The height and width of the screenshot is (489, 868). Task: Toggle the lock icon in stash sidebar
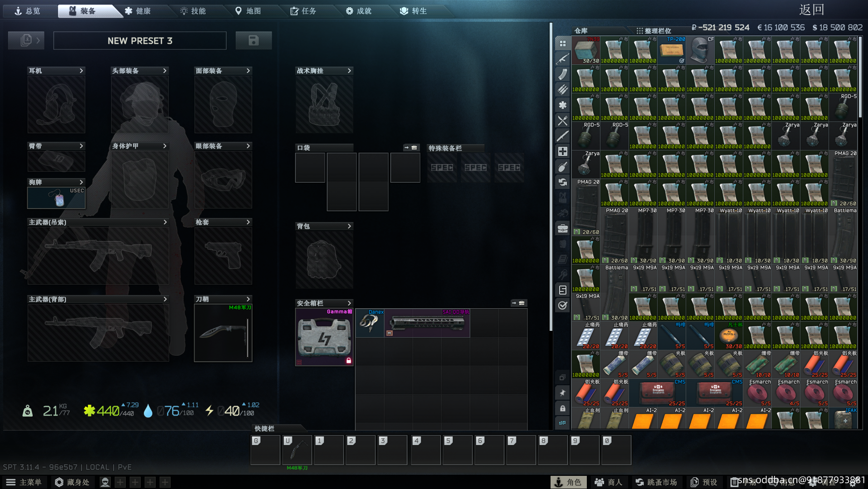pyautogui.click(x=562, y=408)
